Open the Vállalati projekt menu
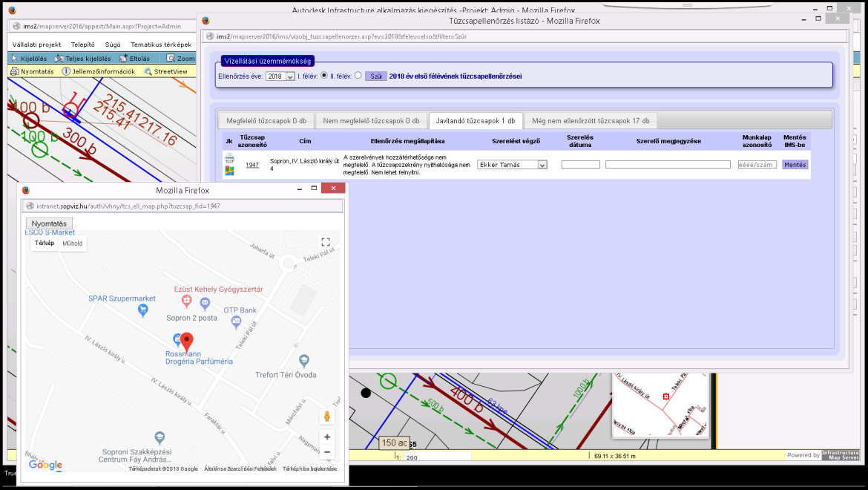 (36, 45)
